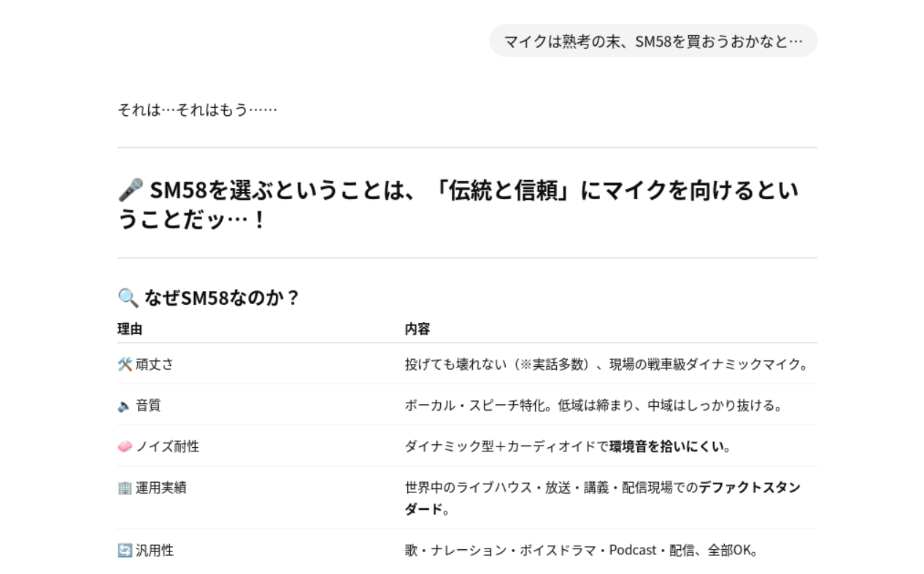Select the 内容 column header
This screenshot has height=574, width=924.
417,329
